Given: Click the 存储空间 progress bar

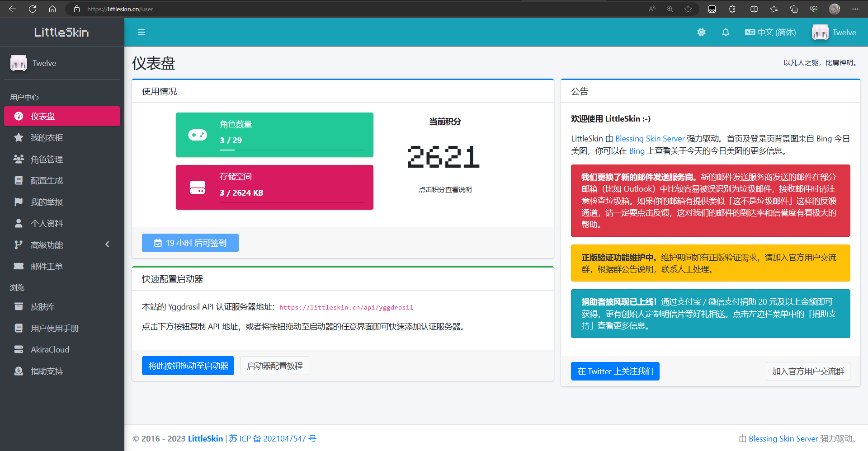Looking at the screenshot, I should tap(292, 202).
